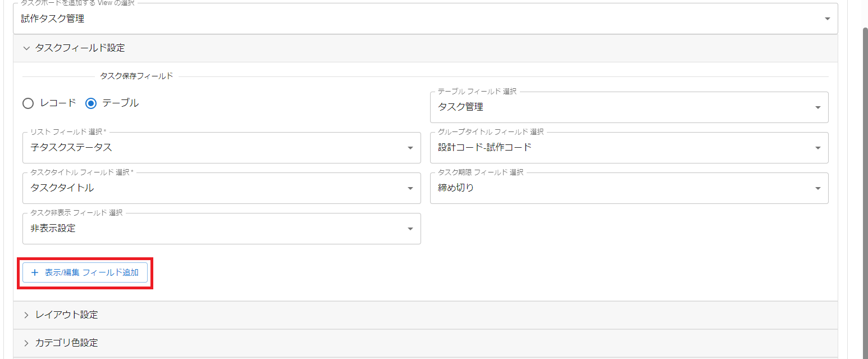Open the 試作タスク管理 view dropdown
This screenshot has height=359, width=868.
pyautogui.click(x=393, y=19)
